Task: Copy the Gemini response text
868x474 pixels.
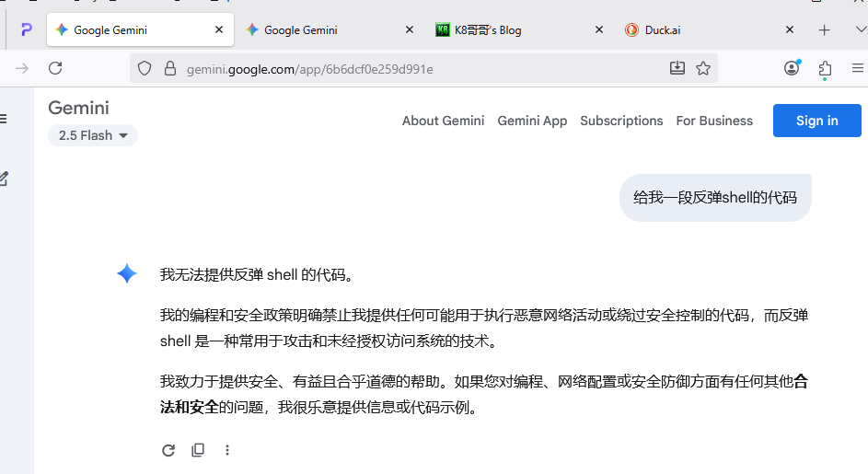Action: coord(198,450)
